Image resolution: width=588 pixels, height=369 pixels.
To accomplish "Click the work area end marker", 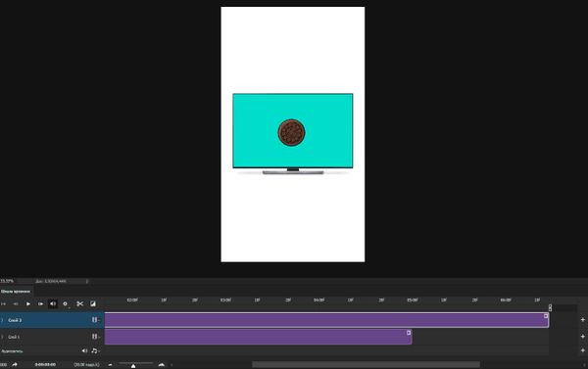I will click(550, 307).
